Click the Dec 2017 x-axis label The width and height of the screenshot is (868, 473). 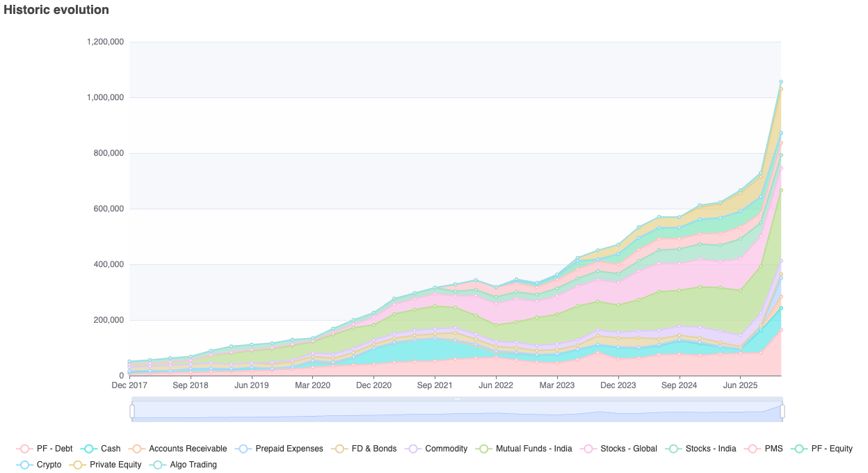[129, 385]
